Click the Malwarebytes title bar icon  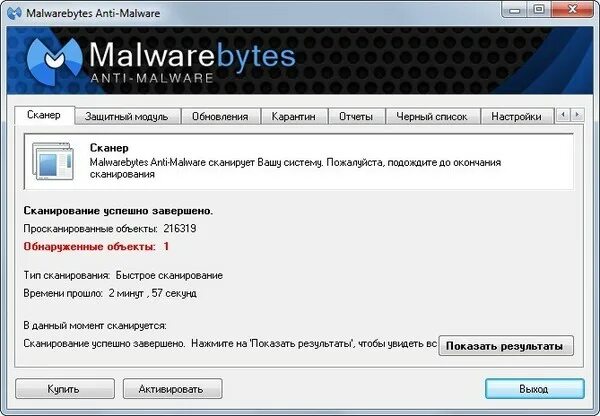click(14, 13)
